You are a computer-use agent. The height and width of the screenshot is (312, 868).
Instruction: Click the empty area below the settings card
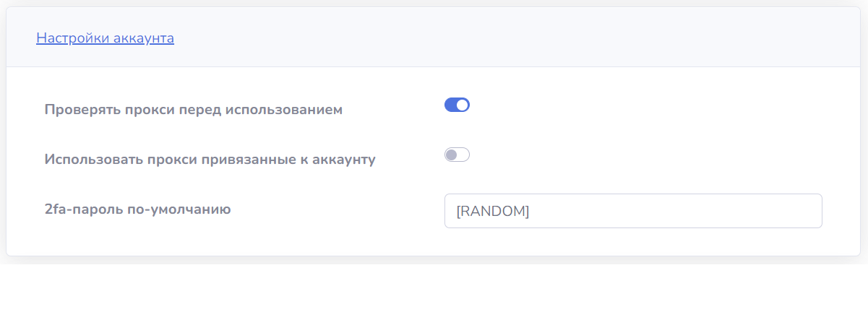click(x=434, y=287)
